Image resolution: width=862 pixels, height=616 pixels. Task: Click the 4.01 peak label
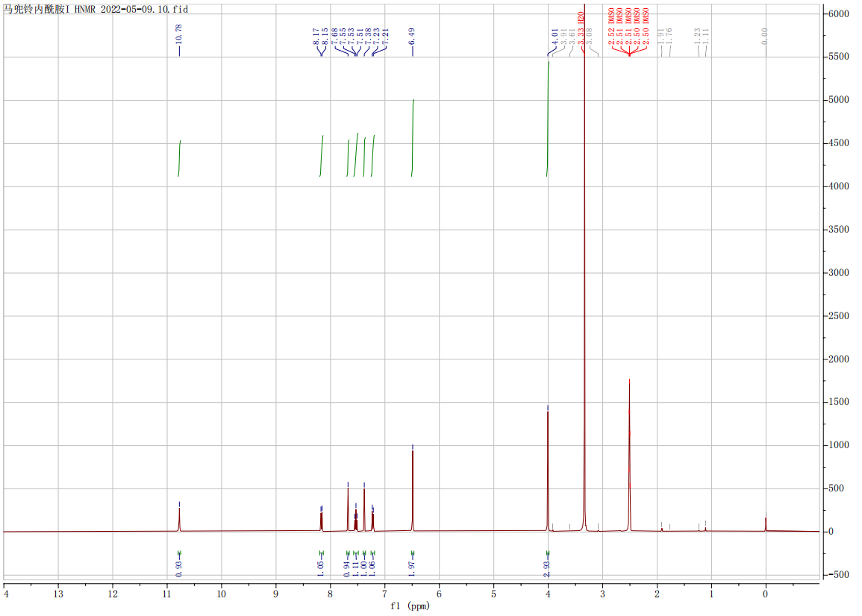tap(555, 39)
